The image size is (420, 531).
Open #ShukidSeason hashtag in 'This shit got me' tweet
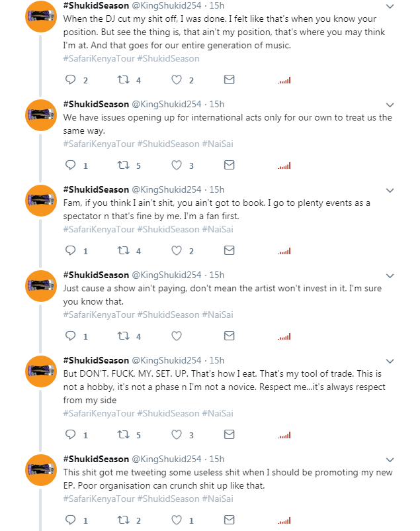[x=169, y=499]
